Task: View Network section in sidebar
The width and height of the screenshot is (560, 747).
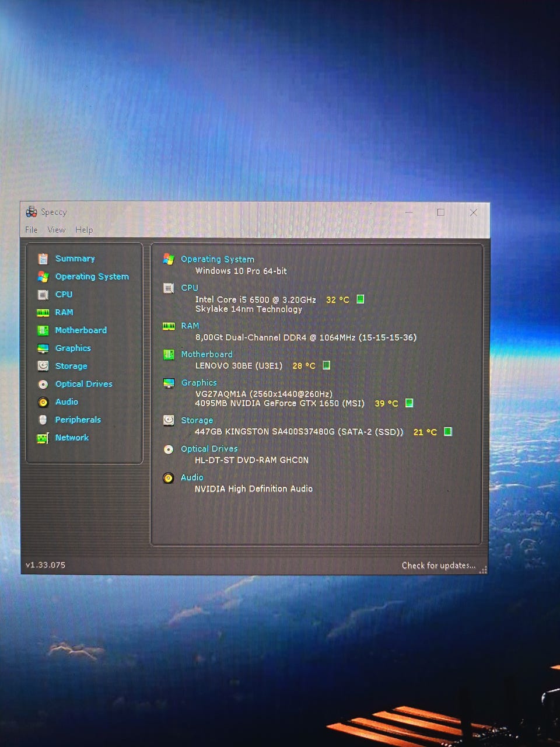Action: tap(72, 438)
